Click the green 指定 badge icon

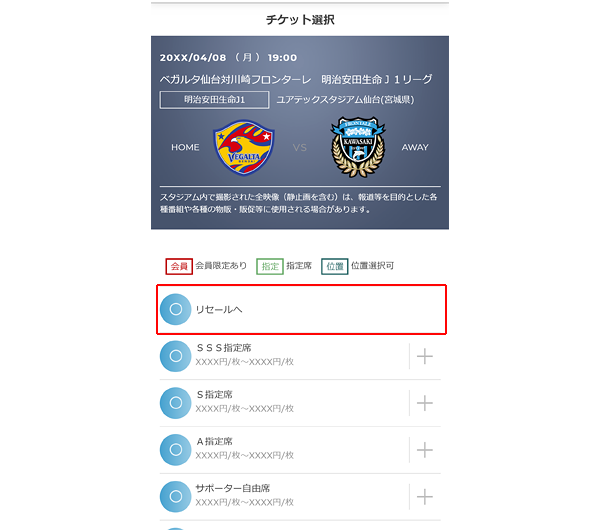click(x=270, y=266)
